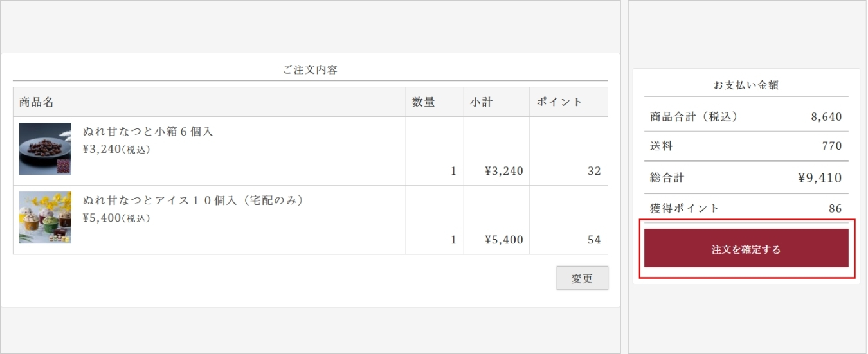Viewport: 868px width, 354px height.
Task: Click the ご注文内容 section heading
Action: point(311,70)
